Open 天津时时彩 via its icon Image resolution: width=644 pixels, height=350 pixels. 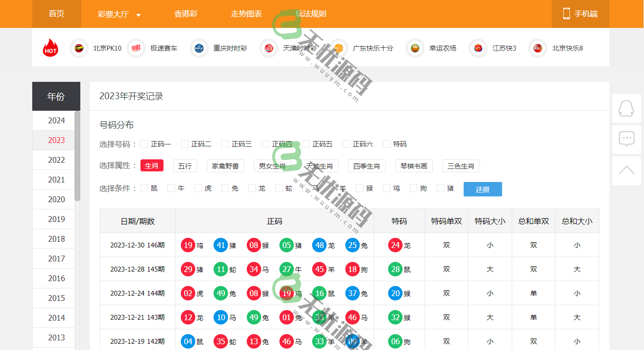click(x=268, y=48)
